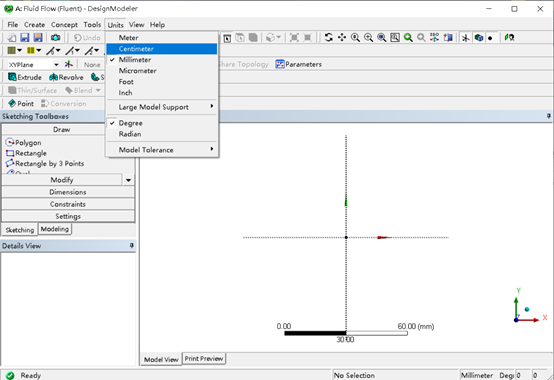The width and height of the screenshot is (554, 380).
Task: Click the blue Save Project icon
Action: coord(24,37)
